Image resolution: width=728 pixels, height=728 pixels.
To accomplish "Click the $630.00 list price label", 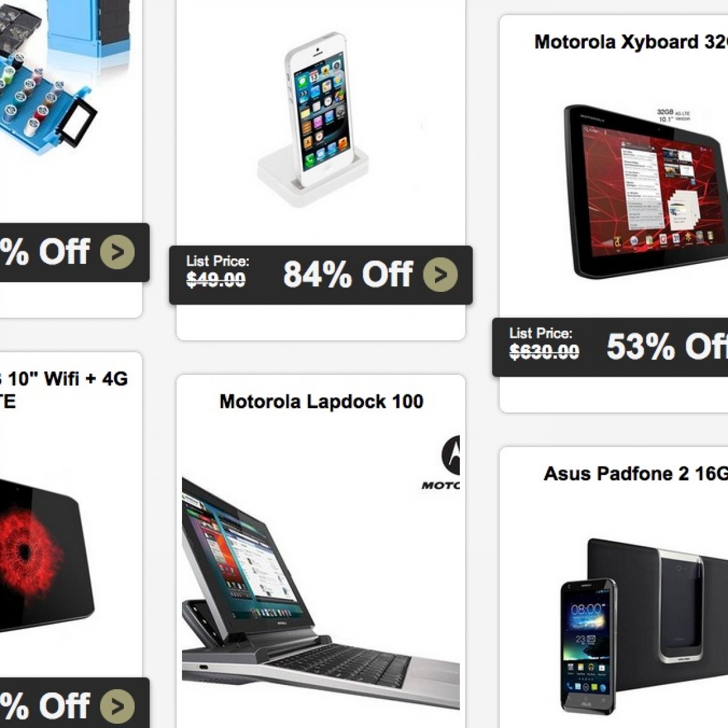I will click(x=544, y=351).
